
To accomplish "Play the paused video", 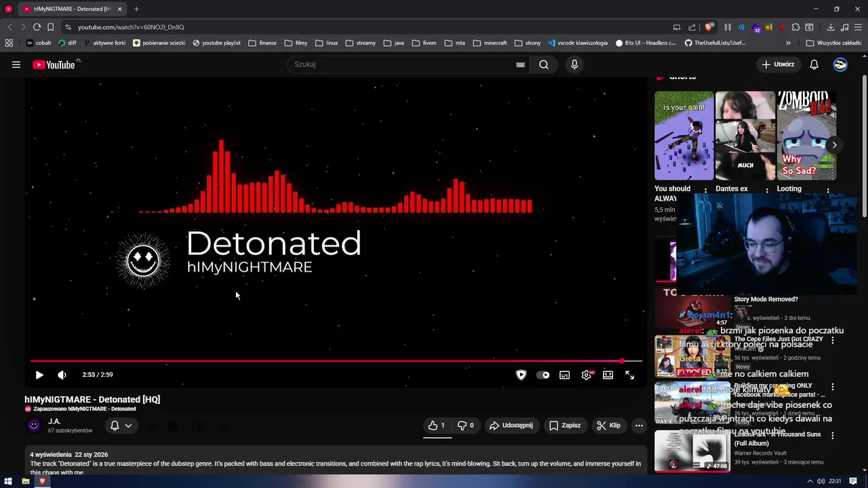I will click(39, 375).
